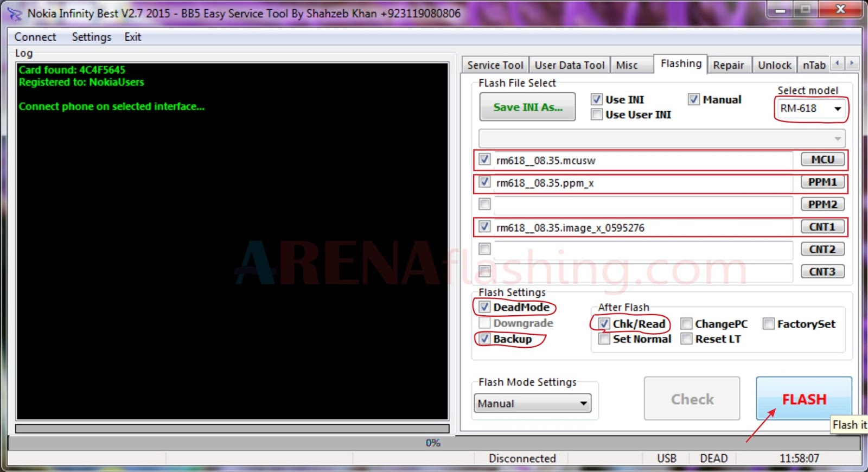Click 'Registered to: NokiaUsers' log line
The height and width of the screenshot is (472, 868).
pos(81,82)
